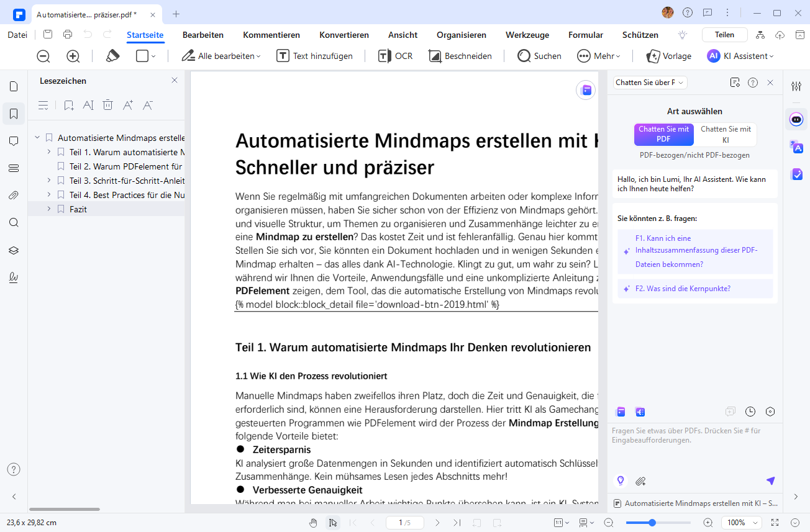This screenshot has height=532, width=810.
Task: Switch to Chatten Sie mit KI mode
Action: (726, 134)
